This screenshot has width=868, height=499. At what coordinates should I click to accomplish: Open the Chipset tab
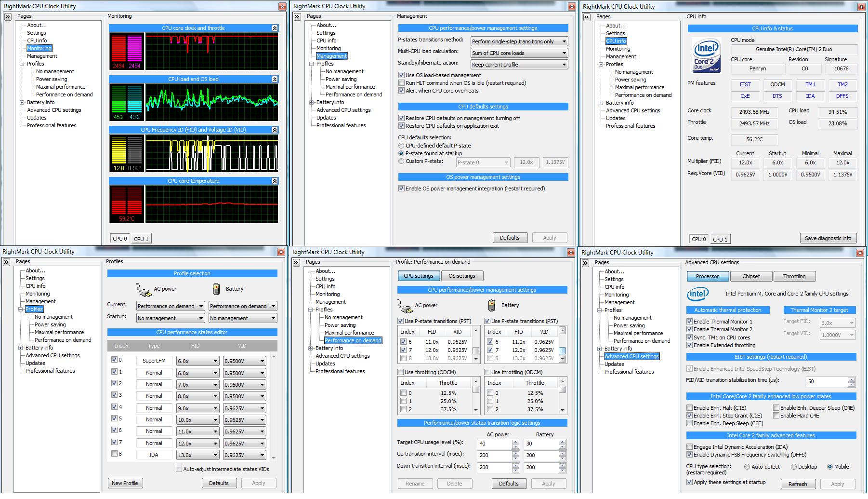(751, 276)
